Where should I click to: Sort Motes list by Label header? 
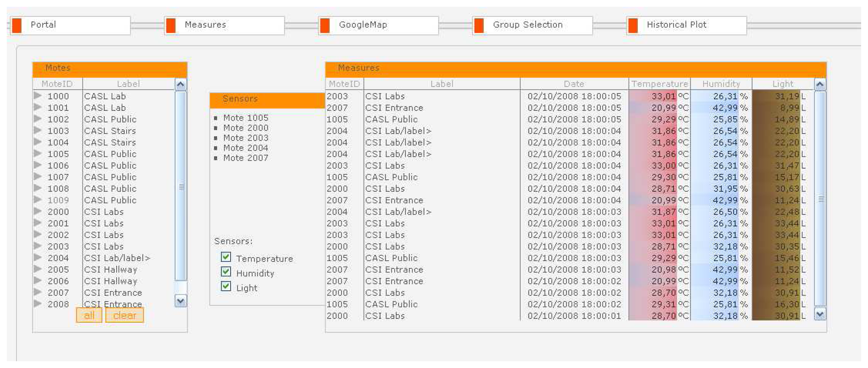click(x=128, y=84)
